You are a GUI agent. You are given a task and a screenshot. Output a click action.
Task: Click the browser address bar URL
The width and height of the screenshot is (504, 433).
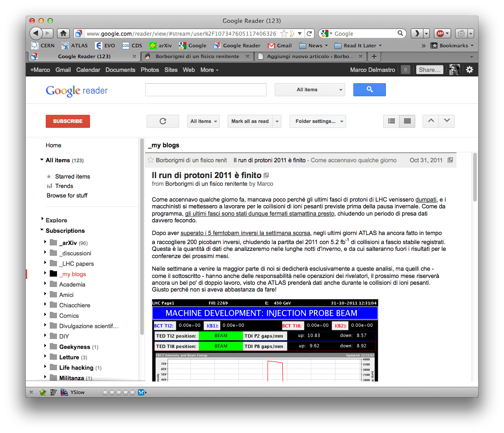coord(181,33)
